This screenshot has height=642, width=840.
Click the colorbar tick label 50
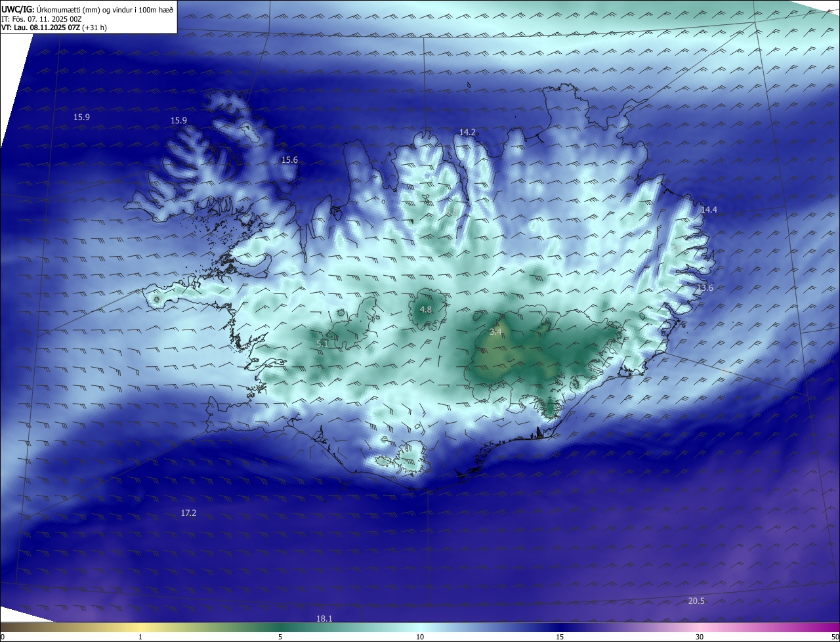pyautogui.click(x=835, y=637)
